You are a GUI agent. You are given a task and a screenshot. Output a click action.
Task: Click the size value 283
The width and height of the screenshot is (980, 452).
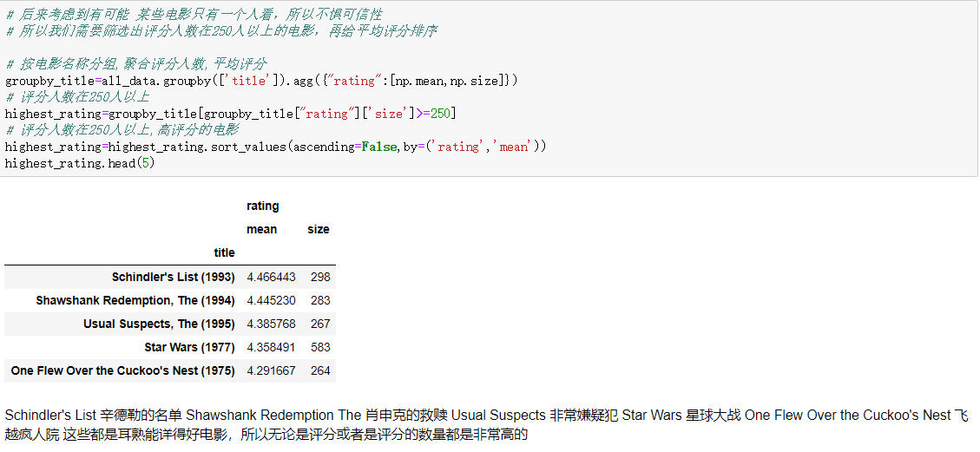point(319,300)
